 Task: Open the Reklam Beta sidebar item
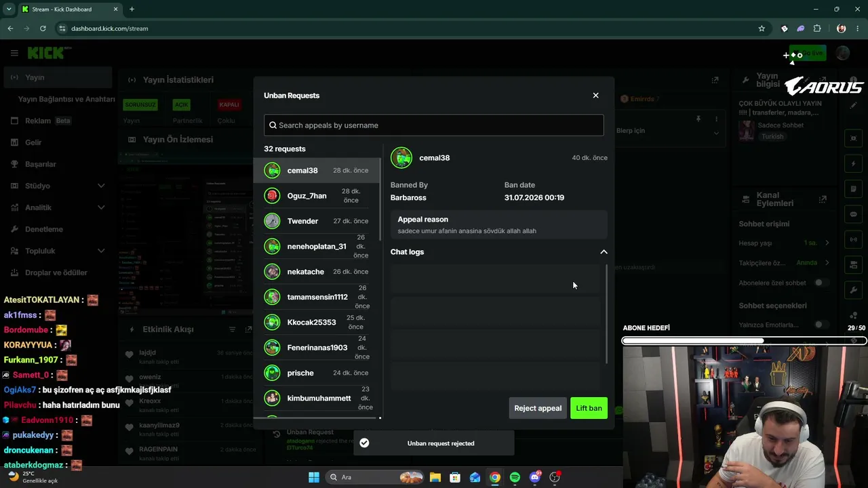point(58,121)
